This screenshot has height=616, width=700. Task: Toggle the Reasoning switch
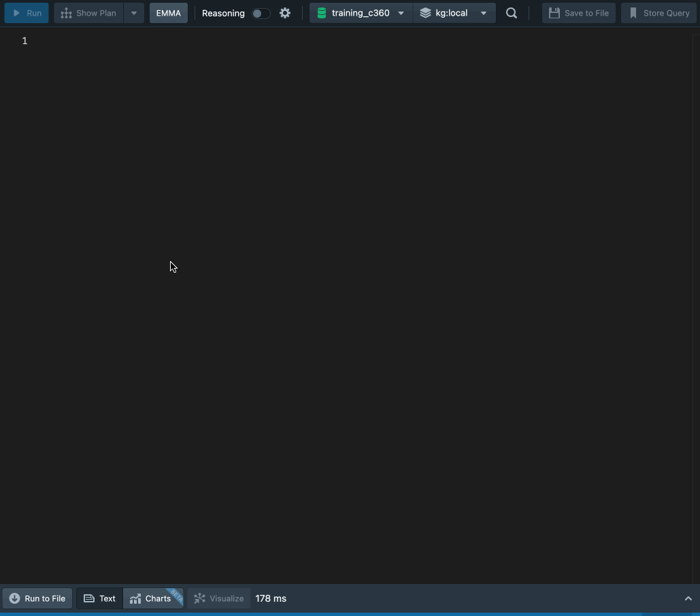261,13
